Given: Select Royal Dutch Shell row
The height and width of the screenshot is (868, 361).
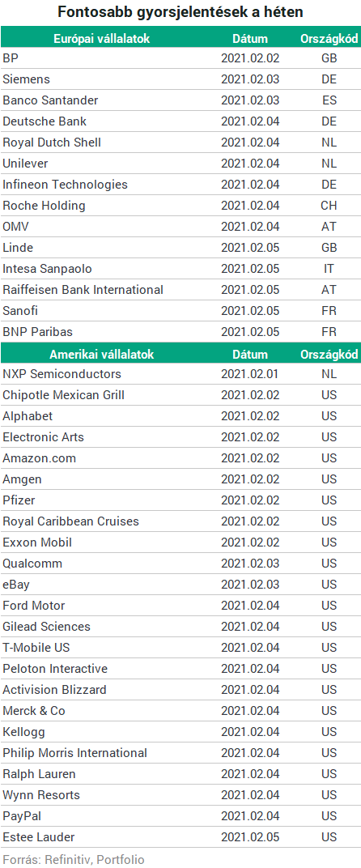Looking at the screenshot, I should tap(180, 143).
